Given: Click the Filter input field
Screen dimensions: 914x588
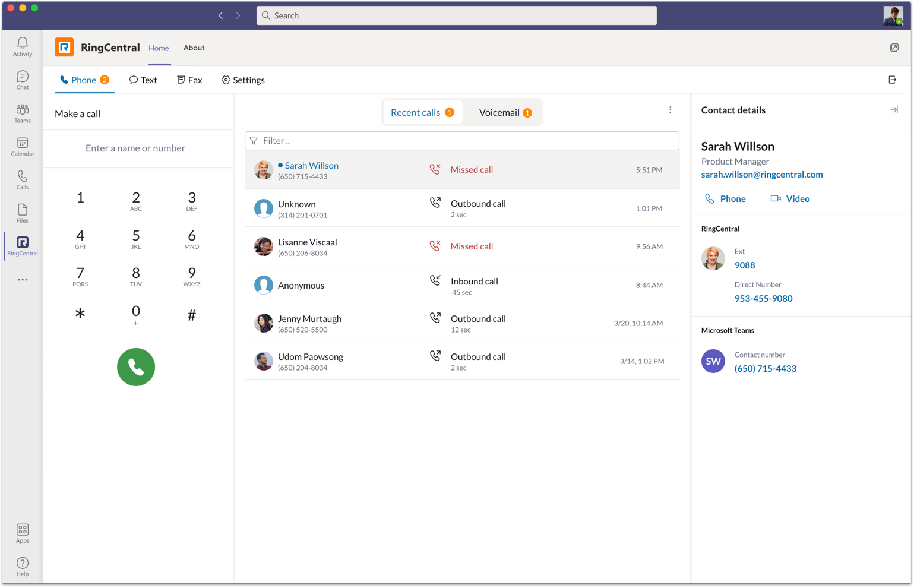Looking at the screenshot, I should (x=462, y=141).
